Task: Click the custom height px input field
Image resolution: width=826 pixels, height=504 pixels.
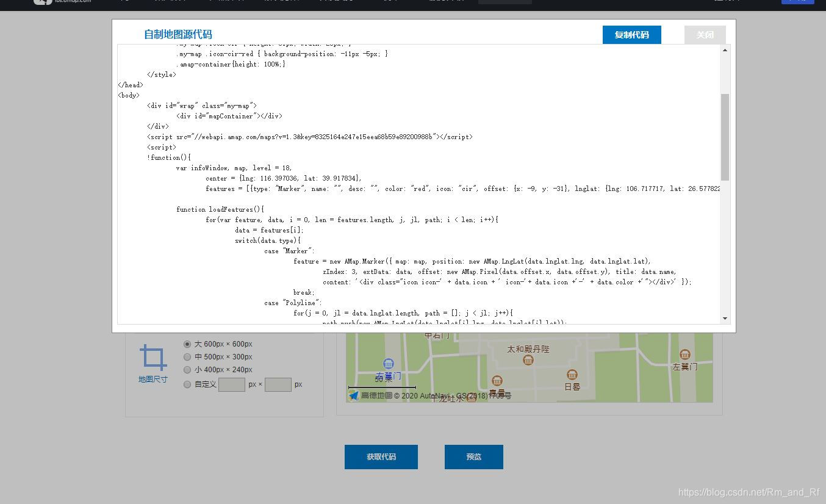Action: (278, 384)
